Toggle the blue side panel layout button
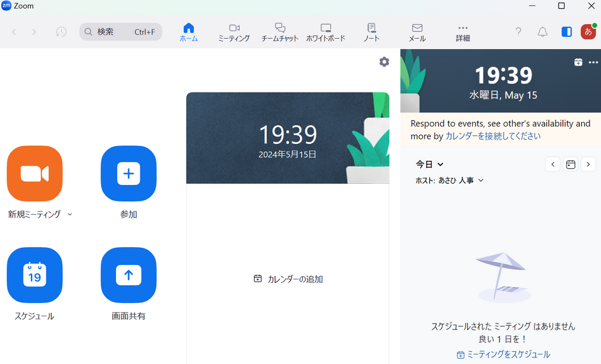Image resolution: width=601 pixels, height=364 pixels. (x=567, y=32)
